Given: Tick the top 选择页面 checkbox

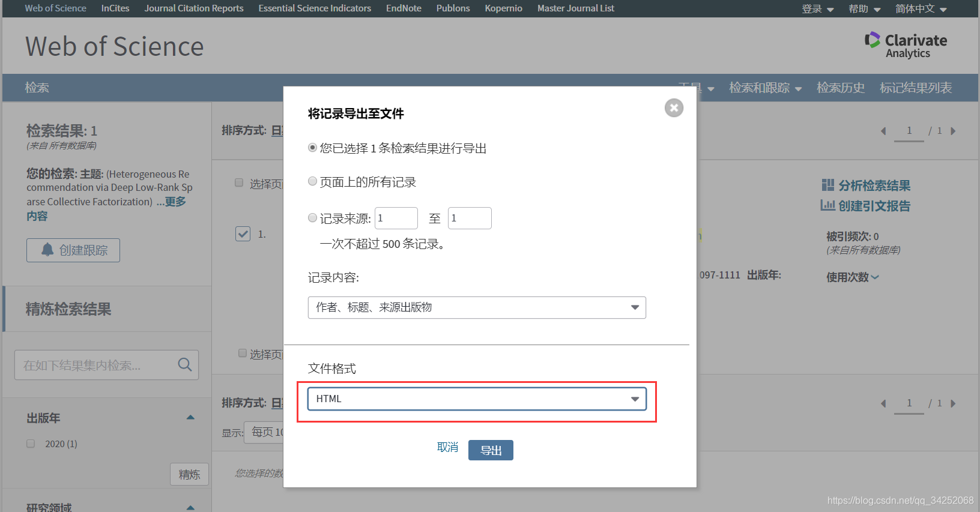Looking at the screenshot, I should tap(239, 182).
